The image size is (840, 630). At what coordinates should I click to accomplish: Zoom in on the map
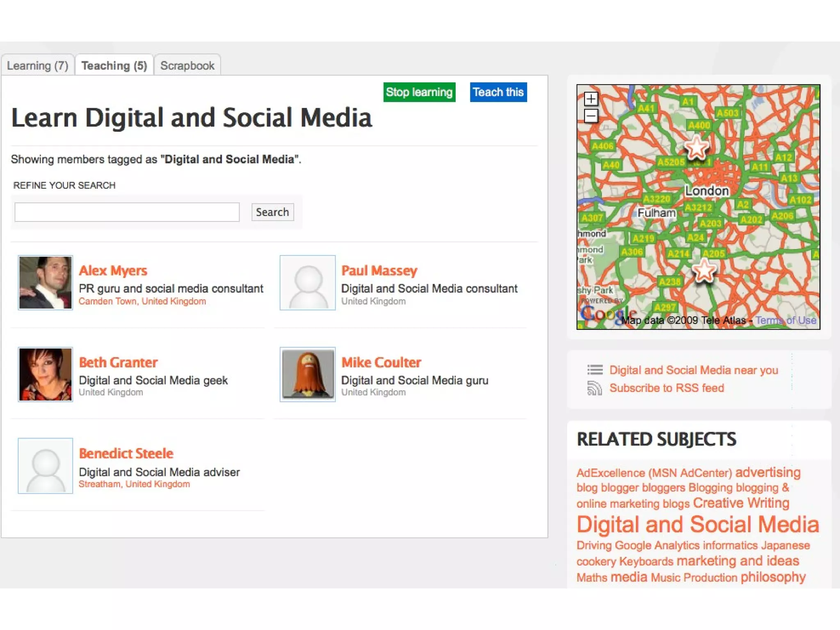591,99
